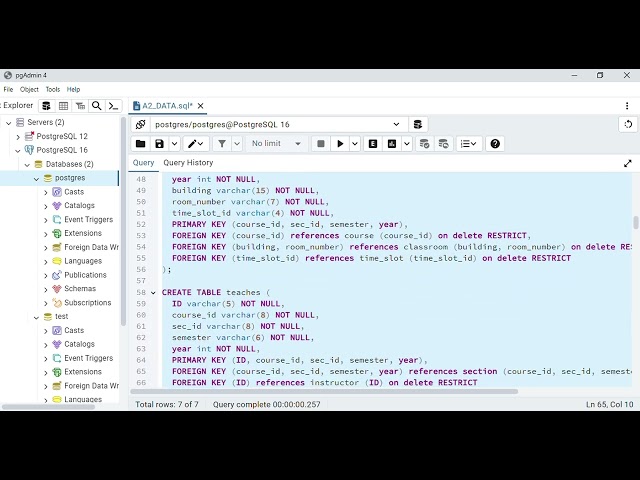Click View Data table icon in Explorer
This screenshot has height=480, width=640.
63,106
